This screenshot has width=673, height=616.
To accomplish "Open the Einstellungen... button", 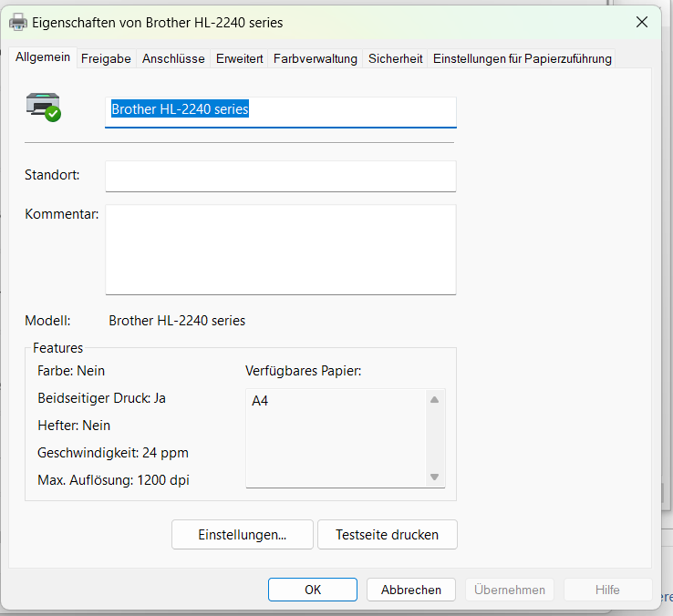I will point(243,535).
